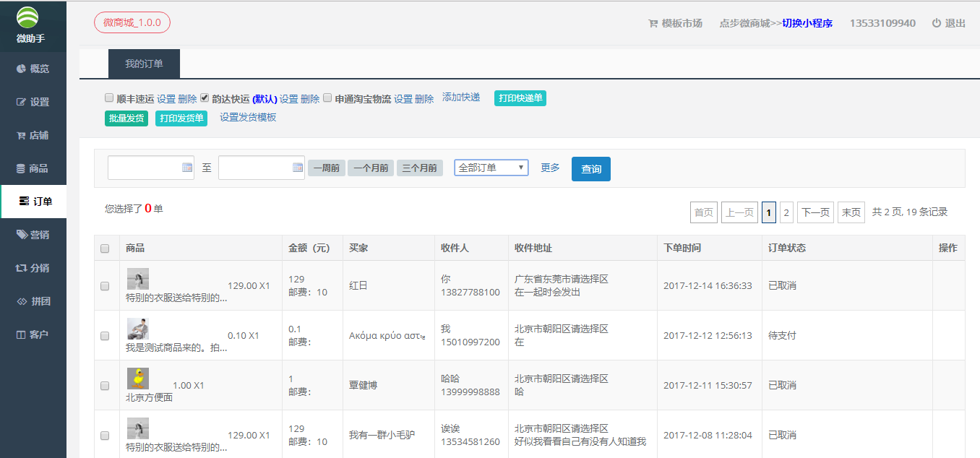Expand the 全部订单 order status dropdown
The image size is (980, 458).
click(x=491, y=168)
